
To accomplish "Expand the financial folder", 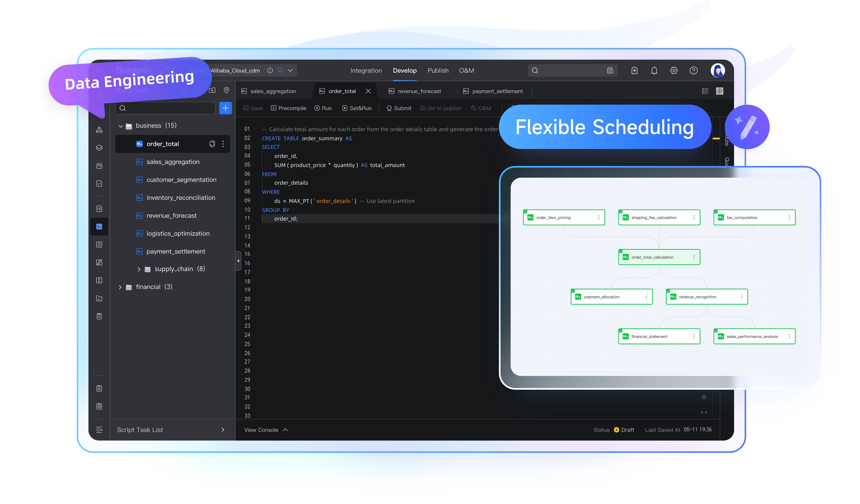I will [x=120, y=287].
